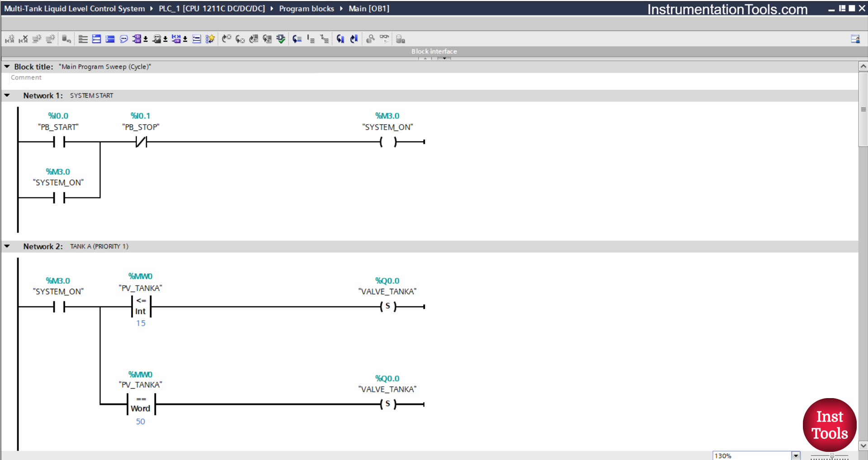Viewport: 868px width, 460px height.
Task: Navigate to Program blocks in the breadcrumb
Action: point(307,9)
